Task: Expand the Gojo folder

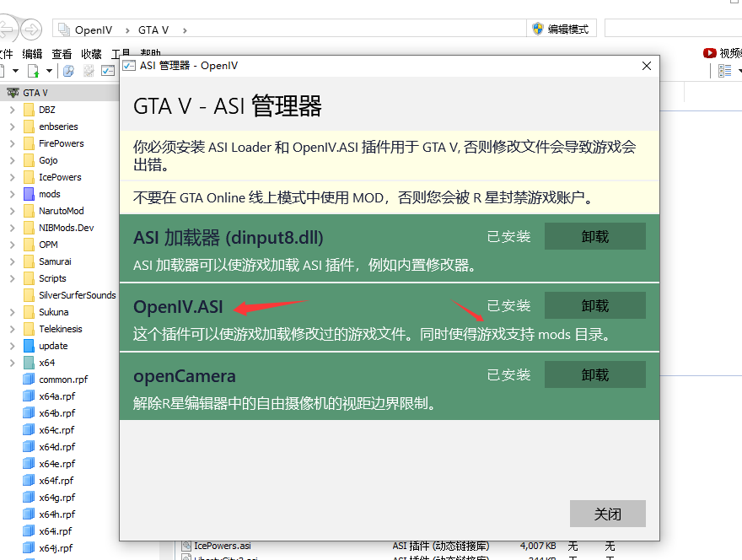Action: 13,160
